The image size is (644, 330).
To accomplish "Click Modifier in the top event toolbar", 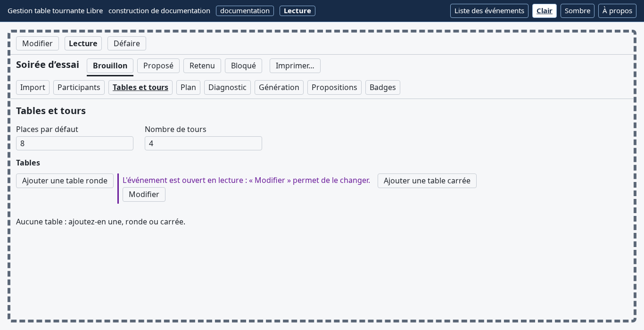I will pyautogui.click(x=37, y=43).
